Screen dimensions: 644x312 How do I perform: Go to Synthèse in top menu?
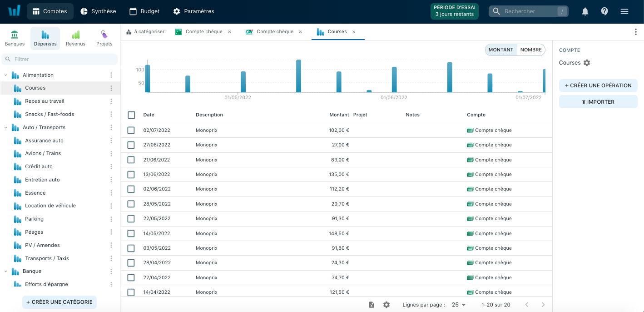pos(98,11)
